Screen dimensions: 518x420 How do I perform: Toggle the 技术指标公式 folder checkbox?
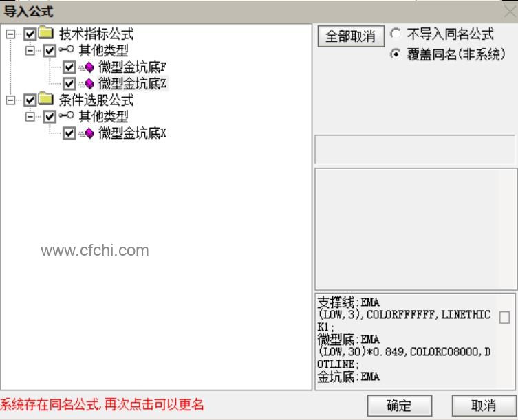coord(30,34)
